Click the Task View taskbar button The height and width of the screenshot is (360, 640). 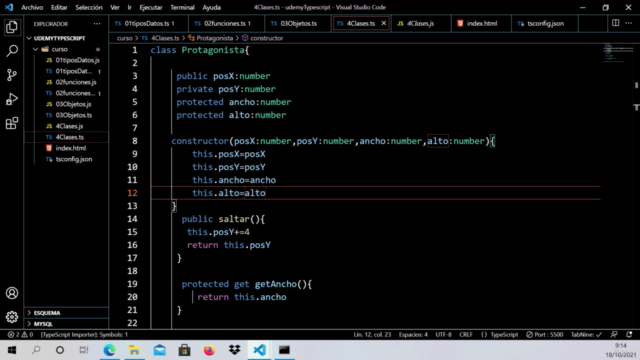click(84, 350)
